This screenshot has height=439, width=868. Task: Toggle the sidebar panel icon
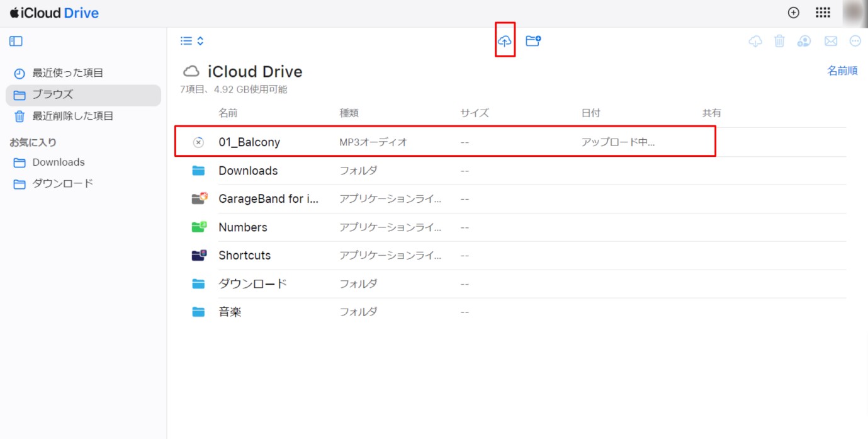click(16, 41)
